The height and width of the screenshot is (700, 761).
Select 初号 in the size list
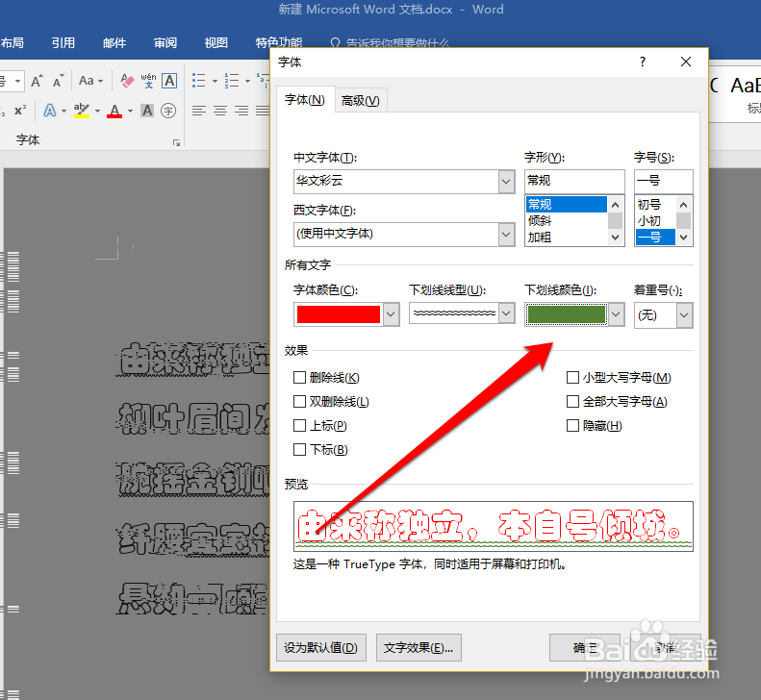pyautogui.click(x=655, y=204)
